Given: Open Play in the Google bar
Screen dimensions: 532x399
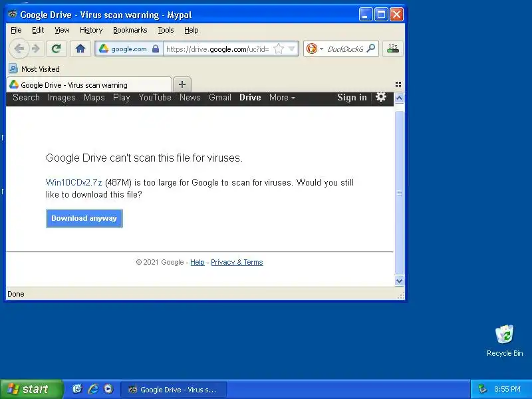Looking at the screenshot, I should tap(122, 98).
